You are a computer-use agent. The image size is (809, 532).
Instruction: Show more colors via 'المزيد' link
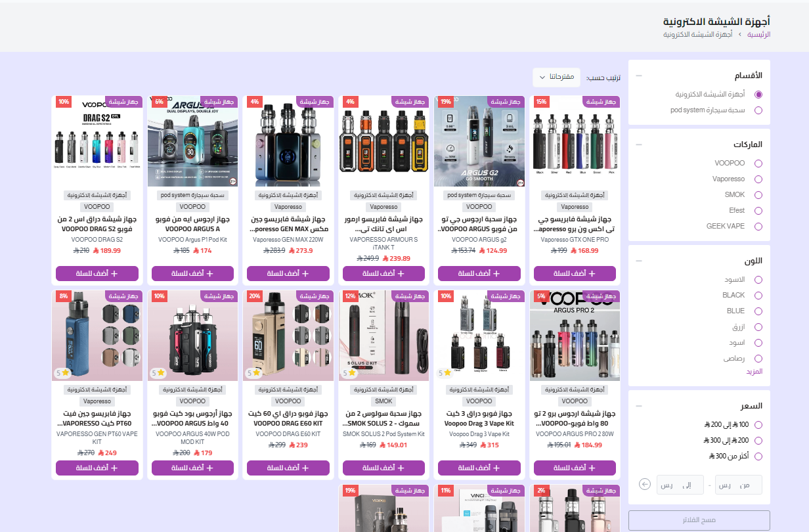click(754, 372)
